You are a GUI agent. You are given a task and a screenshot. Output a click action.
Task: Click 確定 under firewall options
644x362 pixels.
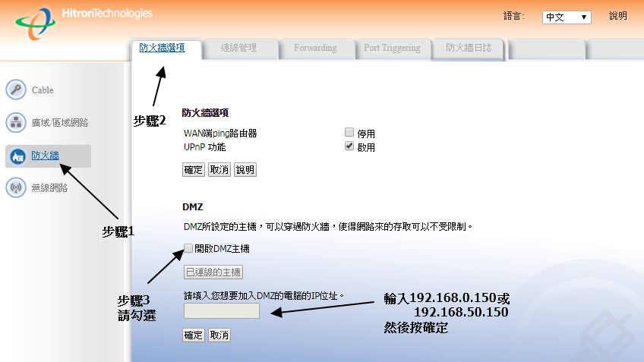[x=194, y=170]
